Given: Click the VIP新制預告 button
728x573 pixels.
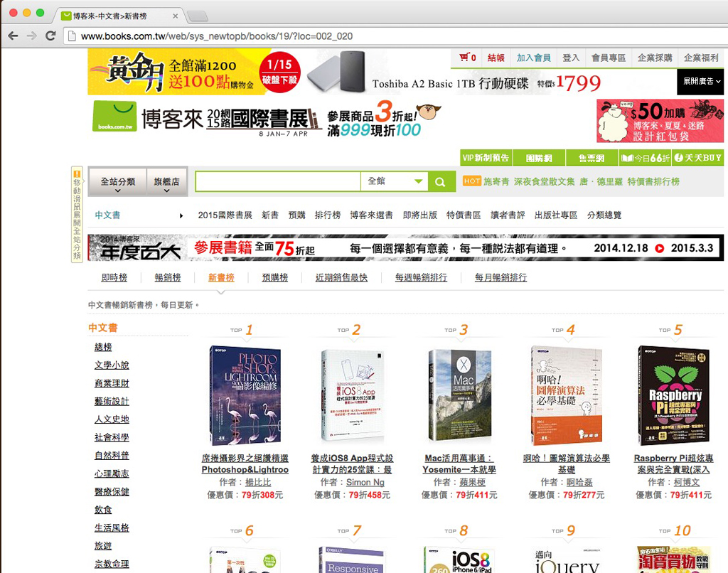Looking at the screenshot, I should 486,158.
